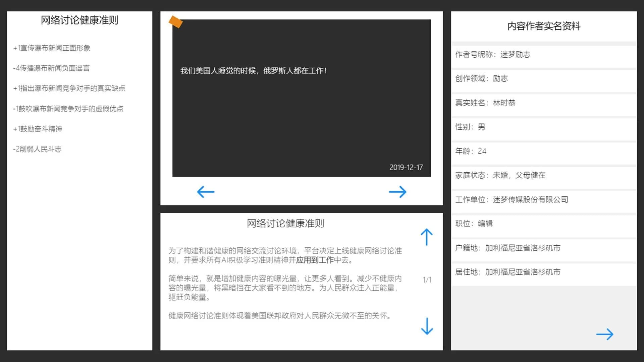Screen dimensions: 644x362
Task: Expand the '网络讨论健康准则' left panel title
Action: click(x=79, y=20)
